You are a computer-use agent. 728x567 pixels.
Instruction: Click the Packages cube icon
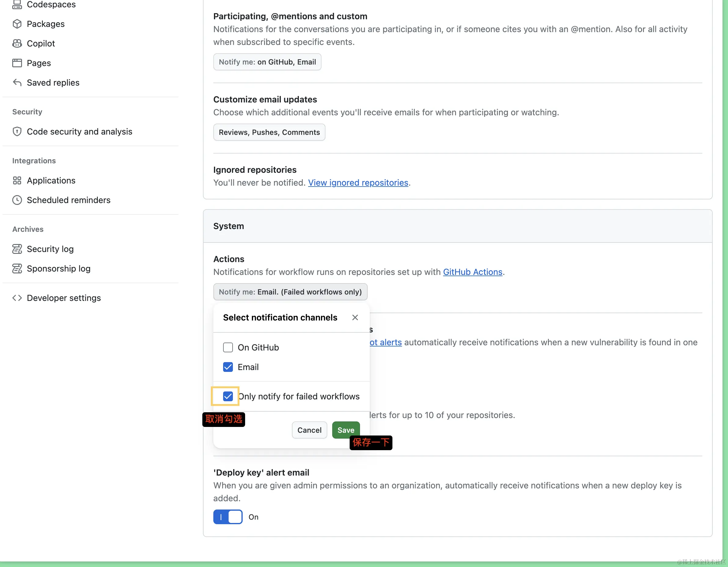[x=17, y=24]
